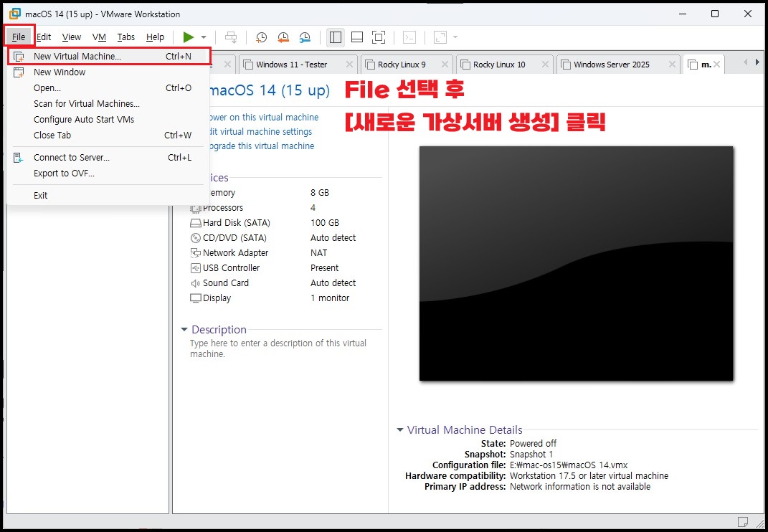Open the Help menu
This screenshot has height=532, width=768.
pos(156,37)
